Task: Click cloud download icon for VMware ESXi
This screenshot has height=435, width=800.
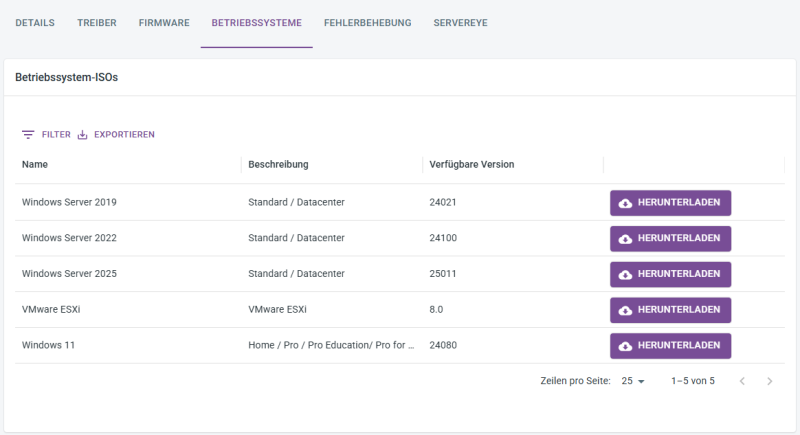Action: 626,310
